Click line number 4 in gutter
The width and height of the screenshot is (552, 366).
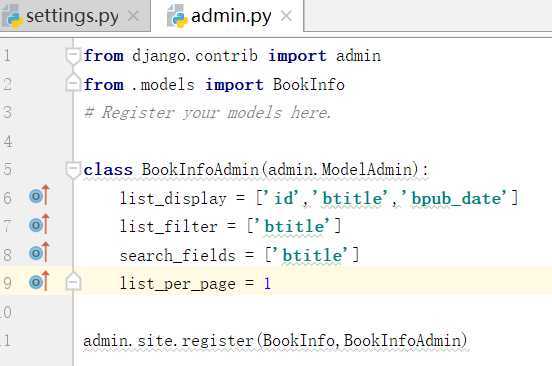pos(8,142)
